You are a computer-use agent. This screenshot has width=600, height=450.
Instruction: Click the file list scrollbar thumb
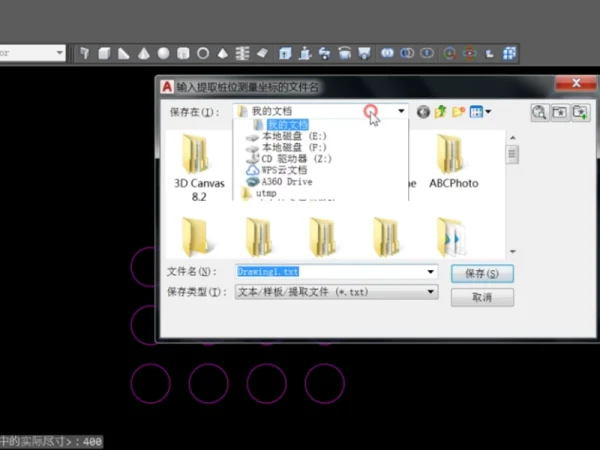point(512,154)
